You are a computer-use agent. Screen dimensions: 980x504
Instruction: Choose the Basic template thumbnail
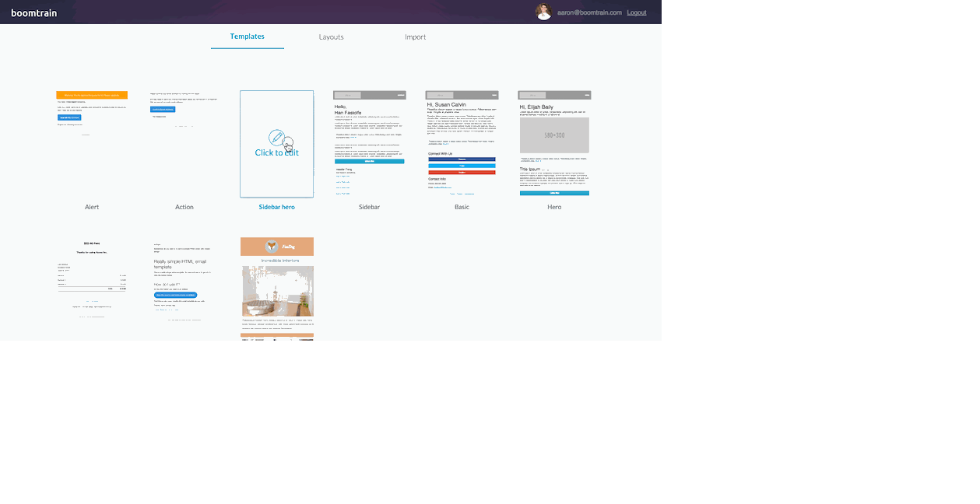(x=462, y=144)
